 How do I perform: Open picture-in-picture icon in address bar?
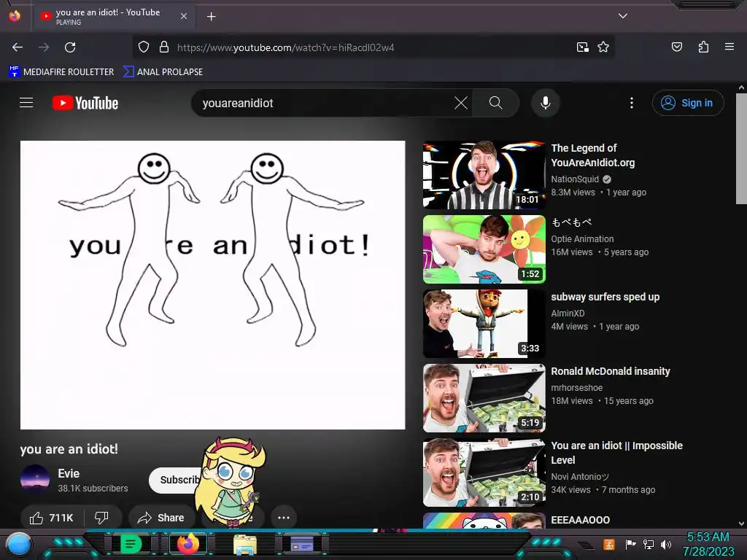coord(583,47)
